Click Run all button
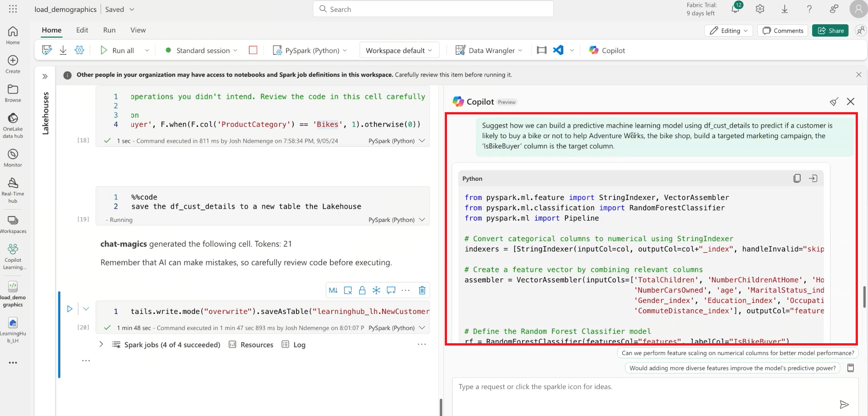Viewport: 868px width, 416px height. click(x=117, y=50)
